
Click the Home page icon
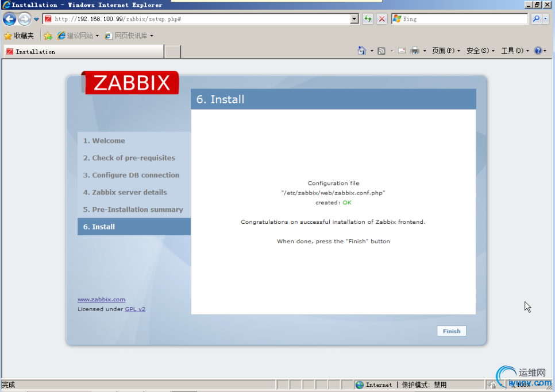(x=362, y=51)
